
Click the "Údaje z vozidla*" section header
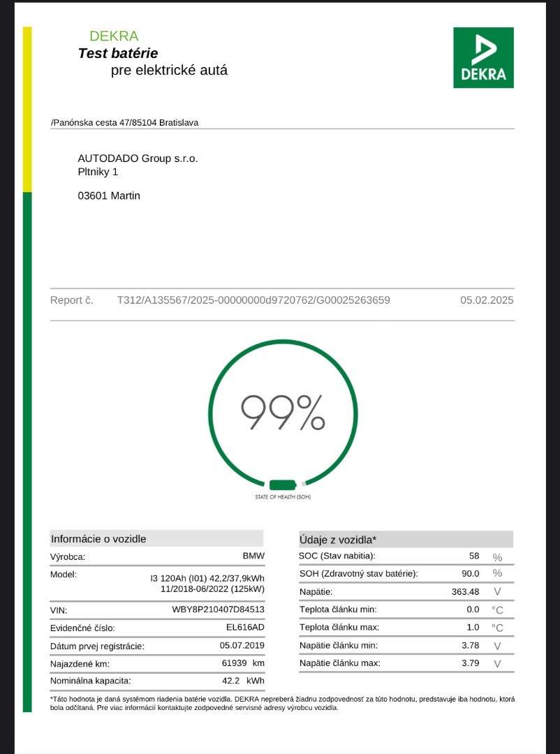click(406, 540)
